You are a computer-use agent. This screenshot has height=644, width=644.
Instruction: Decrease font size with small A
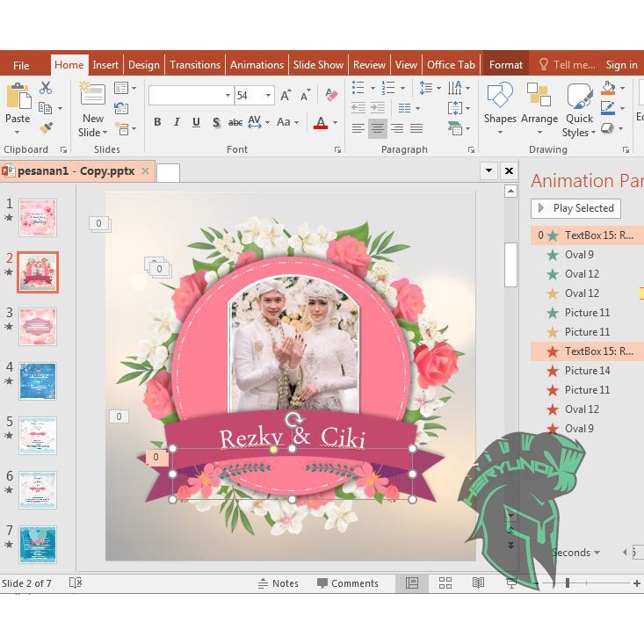305,95
